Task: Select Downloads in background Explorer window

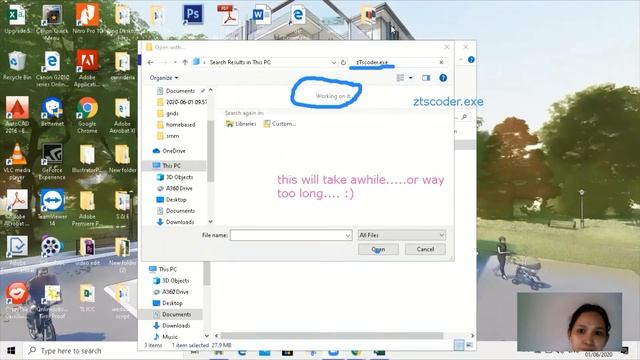Action: click(x=172, y=326)
